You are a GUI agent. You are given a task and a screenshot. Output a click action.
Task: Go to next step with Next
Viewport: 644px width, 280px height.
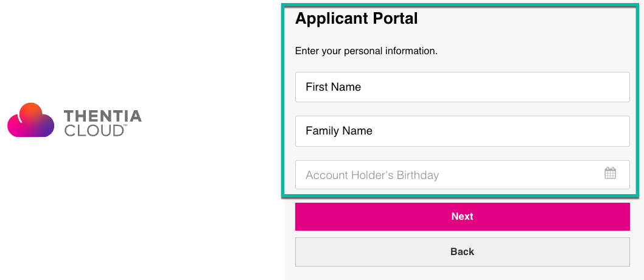pyautogui.click(x=463, y=216)
